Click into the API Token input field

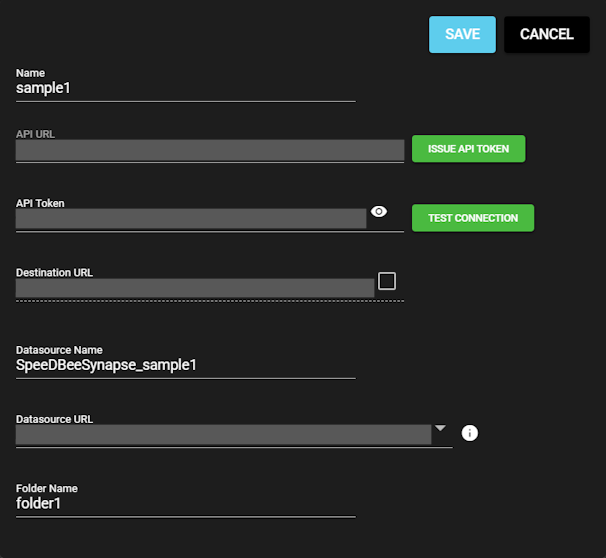click(191, 219)
